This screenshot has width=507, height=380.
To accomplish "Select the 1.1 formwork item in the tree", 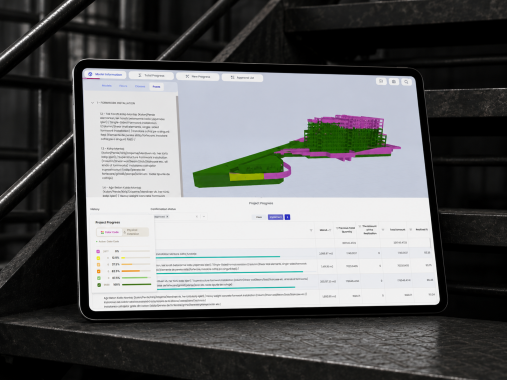I will [x=135, y=126].
